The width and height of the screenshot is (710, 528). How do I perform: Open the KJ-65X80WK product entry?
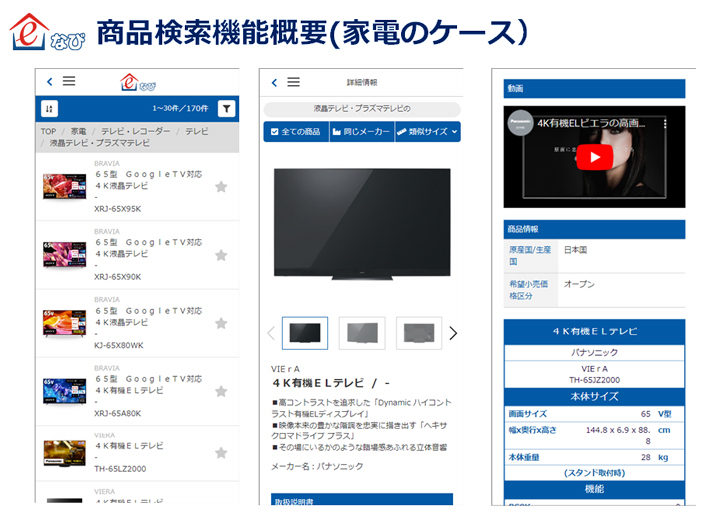tap(137, 323)
